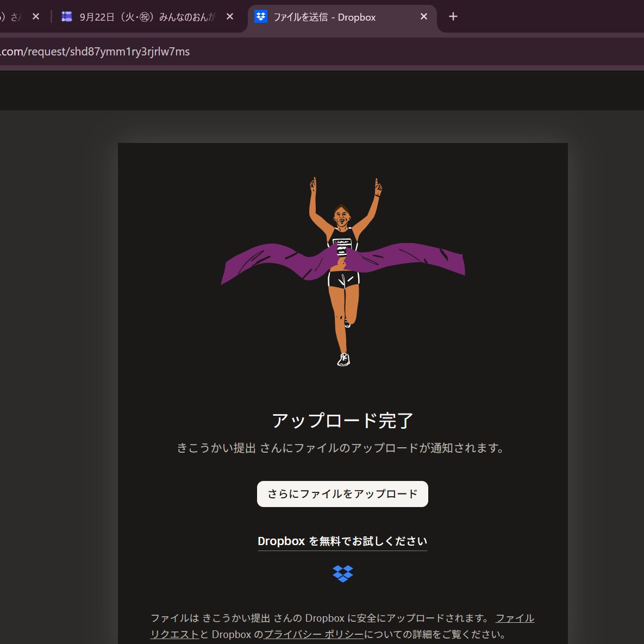The height and width of the screenshot is (644, 644).
Task: Open the プライバシー ポリシー link
Action: pos(314,634)
